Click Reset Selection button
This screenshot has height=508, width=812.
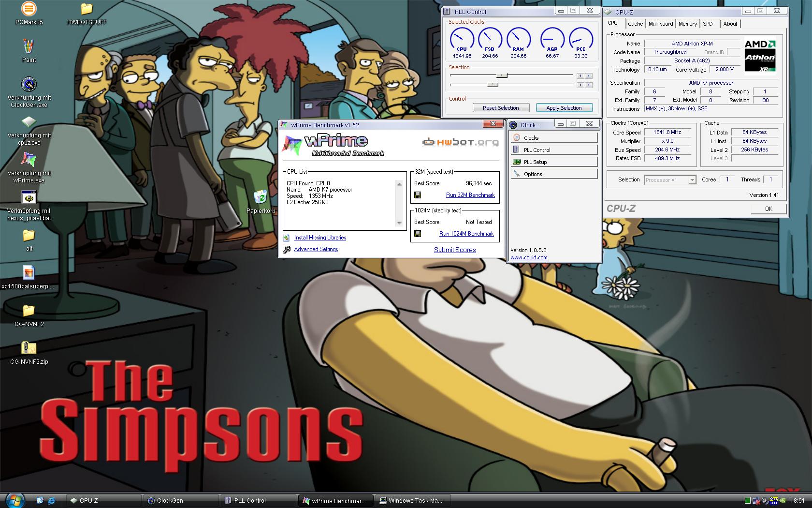(501, 108)
